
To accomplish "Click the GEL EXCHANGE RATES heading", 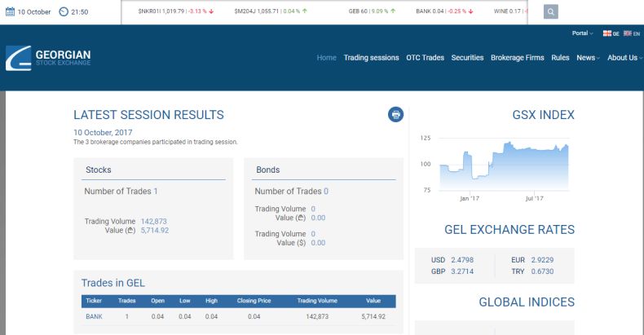I will point(509,230).
